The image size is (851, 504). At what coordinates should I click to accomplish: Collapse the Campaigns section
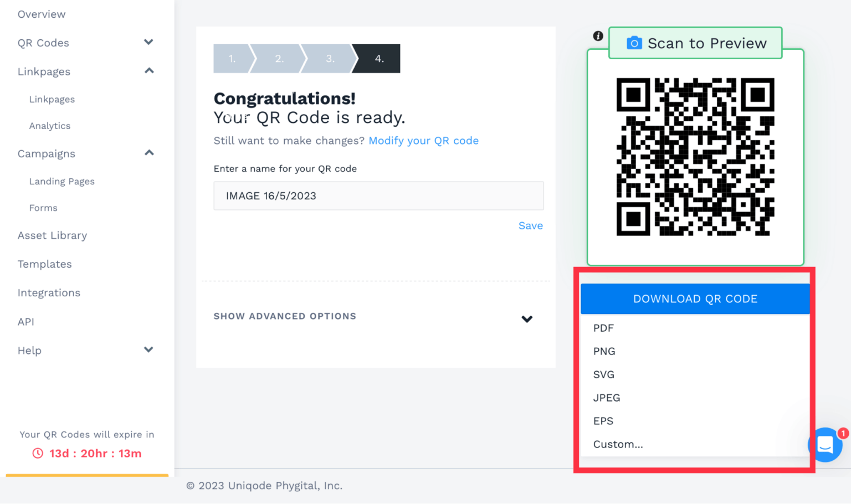pyautogui.click(x=148, y=153)
